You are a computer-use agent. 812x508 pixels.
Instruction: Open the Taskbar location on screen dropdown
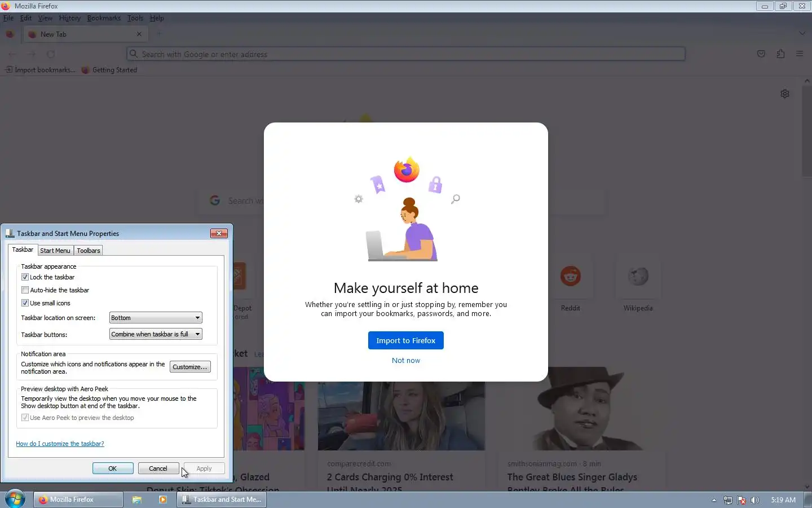[156, 318]
